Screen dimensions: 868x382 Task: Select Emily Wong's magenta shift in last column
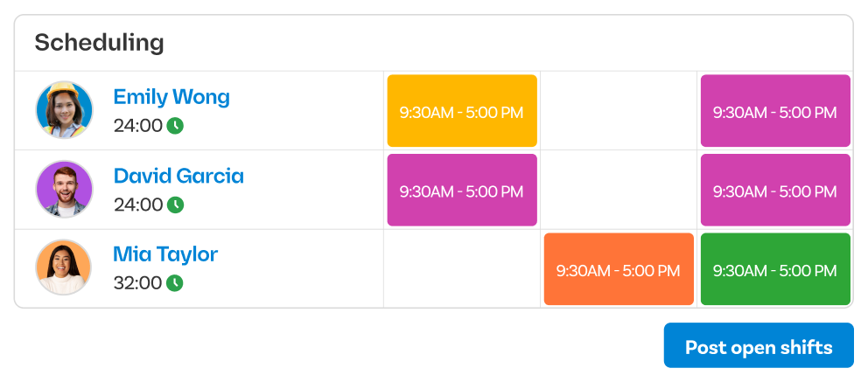[774, 111]
